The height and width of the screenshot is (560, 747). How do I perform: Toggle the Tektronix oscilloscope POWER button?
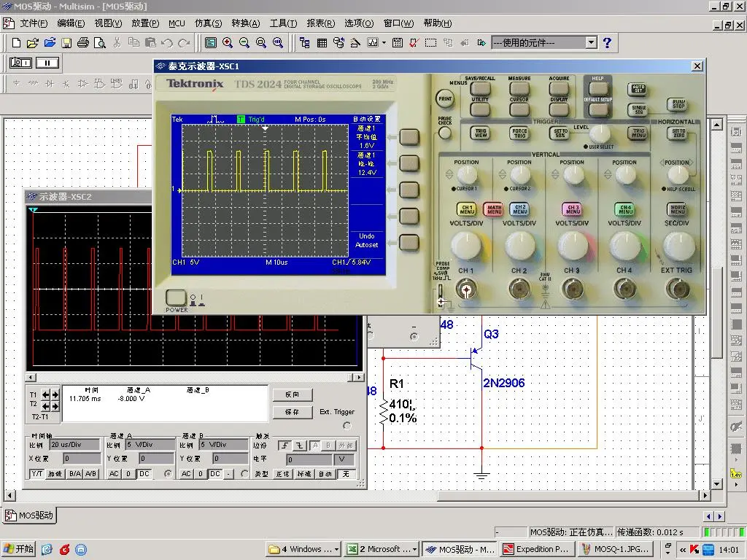(176, 297)
